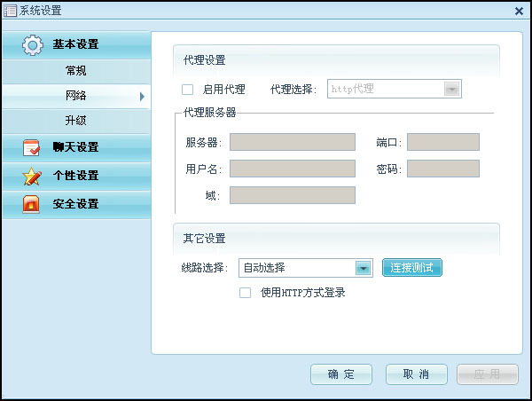Select the 常规 settings item

coord(75,70)
